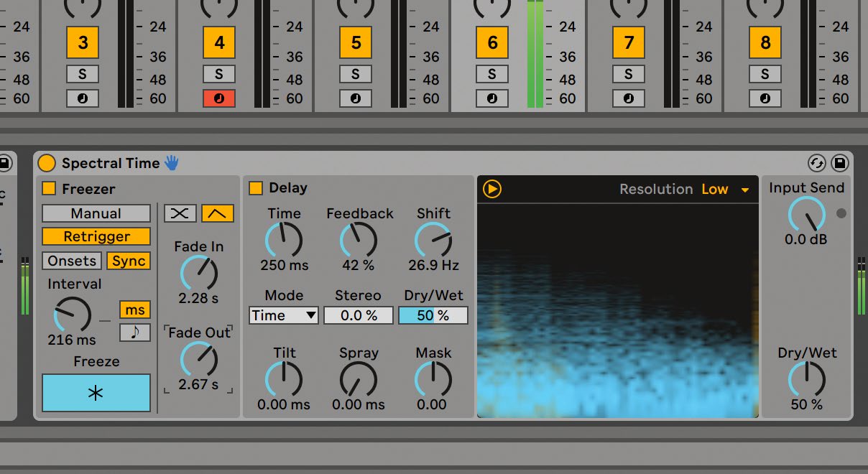The height and width of the screenshot is (474, 868).
Task: Switch to Onsets retrigger mode
Action: pyautogui.click(x=72, y=261)
